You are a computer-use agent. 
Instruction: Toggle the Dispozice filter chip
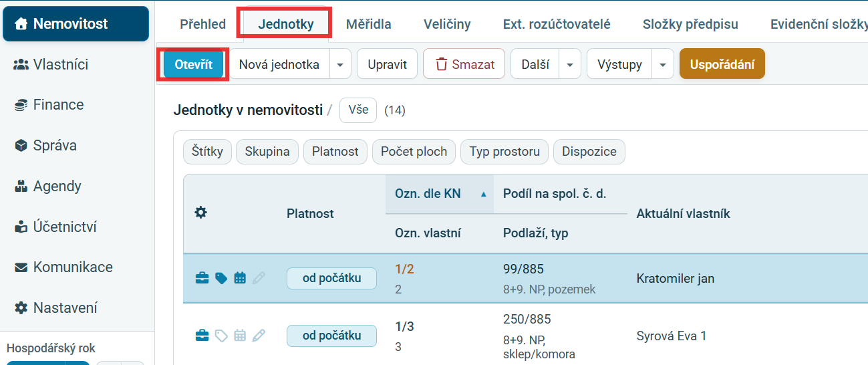coord(589,152)
